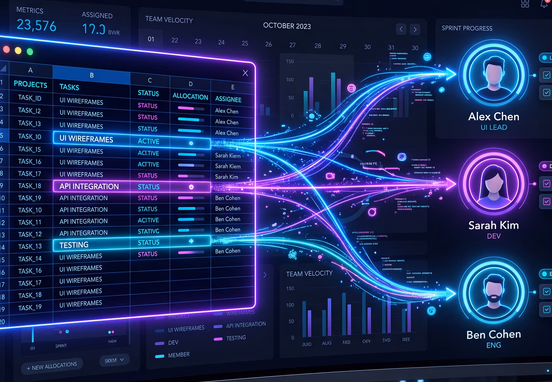Click the API INTEGRATION legend label
552x382 pixels.
click(x=246, y=325)
